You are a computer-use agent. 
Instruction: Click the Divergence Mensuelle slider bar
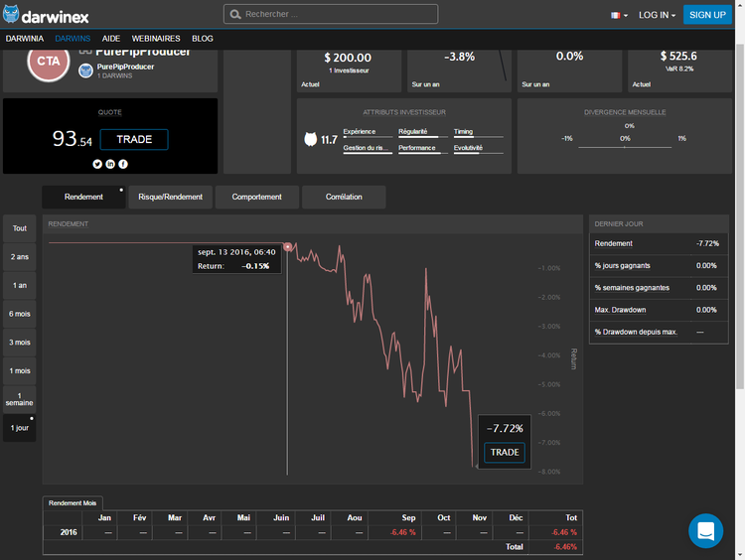point(625,148)
